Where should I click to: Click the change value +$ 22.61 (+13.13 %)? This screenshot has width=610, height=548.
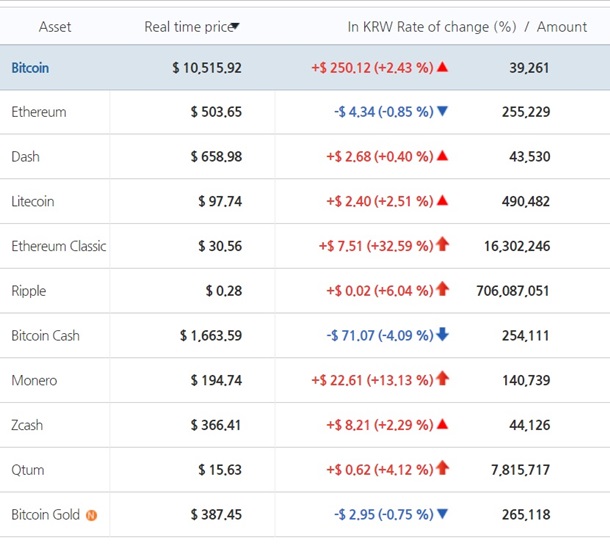point(372,380)
